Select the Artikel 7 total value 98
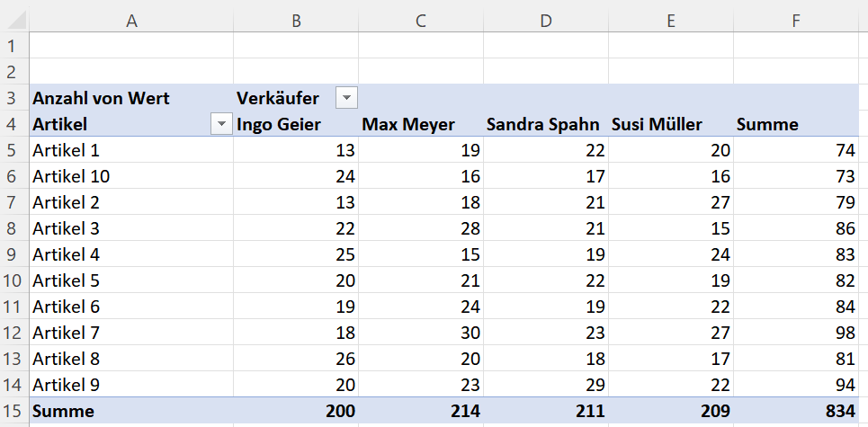The height and width of the screenshot is (427, 868). (x=796, y=333)
